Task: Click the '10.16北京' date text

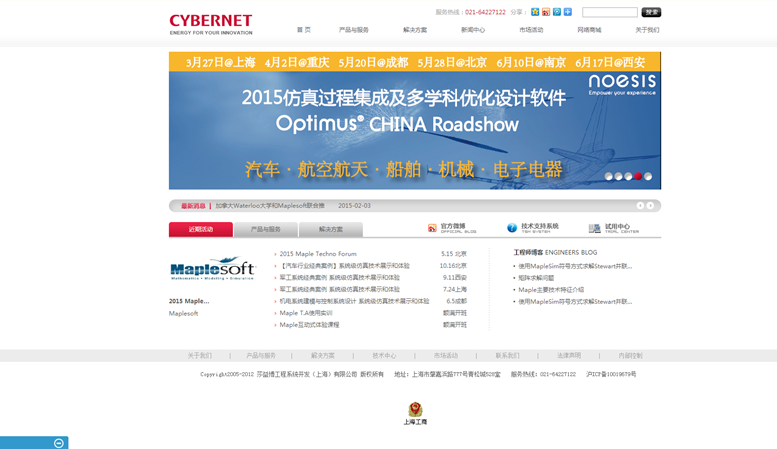Action: 453,266
